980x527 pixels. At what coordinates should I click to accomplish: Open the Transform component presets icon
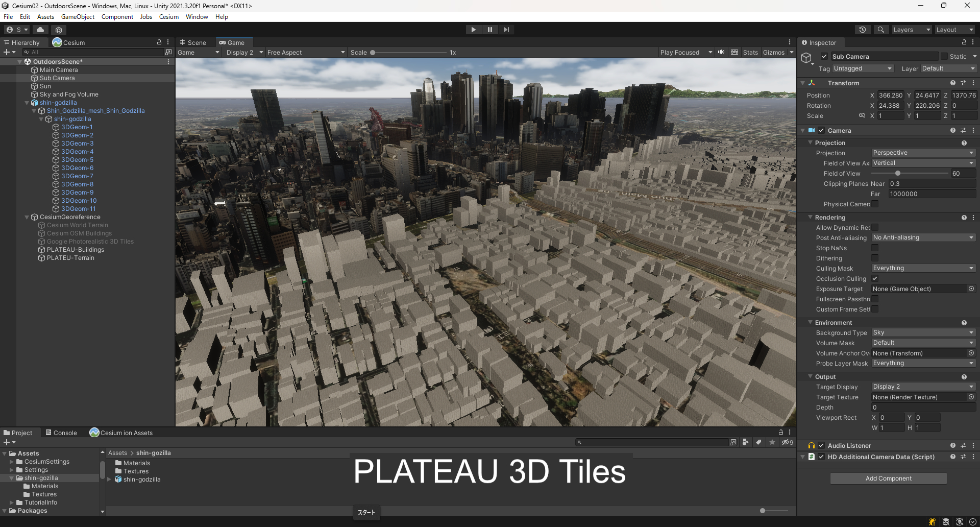pyautogui.click(x=963, y=83)
